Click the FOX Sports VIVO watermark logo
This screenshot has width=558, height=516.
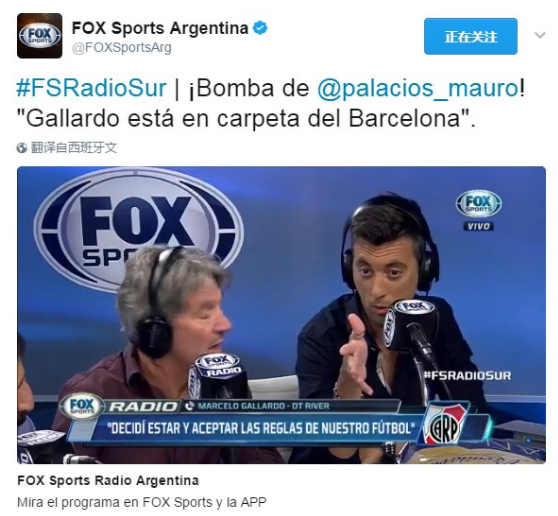click(478, 210)
